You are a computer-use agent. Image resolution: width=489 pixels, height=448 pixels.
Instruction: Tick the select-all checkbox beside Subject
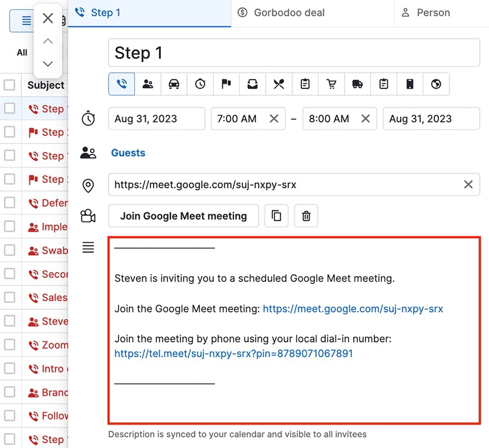(10, 85)
